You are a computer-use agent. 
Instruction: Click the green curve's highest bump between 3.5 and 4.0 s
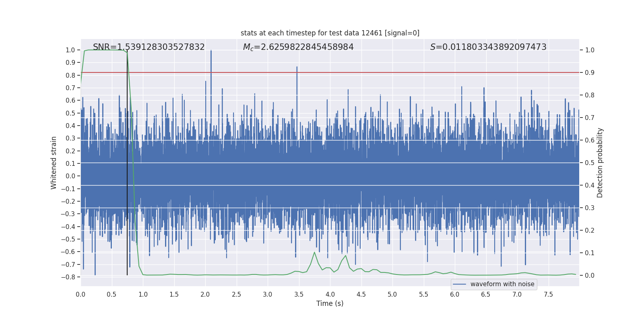pyautogui.click(x=314, y=252)
